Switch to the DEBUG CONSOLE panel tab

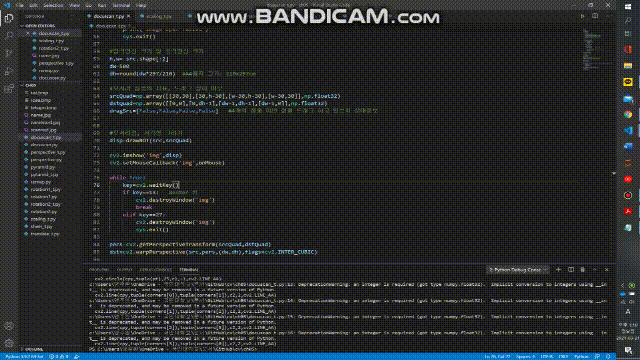coord(156,270)
